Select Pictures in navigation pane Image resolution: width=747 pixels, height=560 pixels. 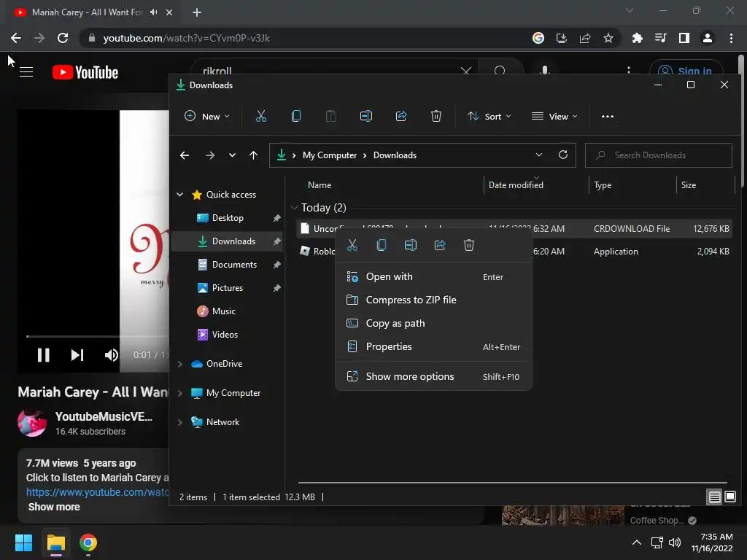tap(228, 287)
